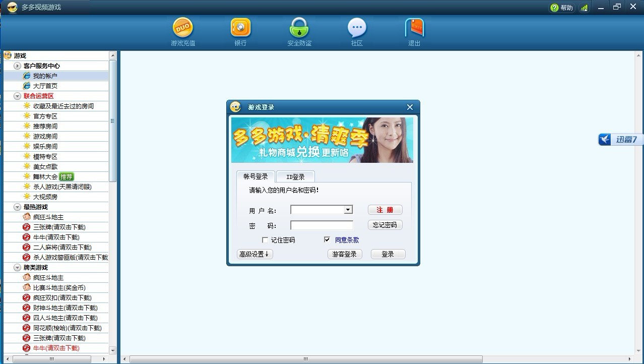Click the 注册 register button
644x364 pixels.
385,210
